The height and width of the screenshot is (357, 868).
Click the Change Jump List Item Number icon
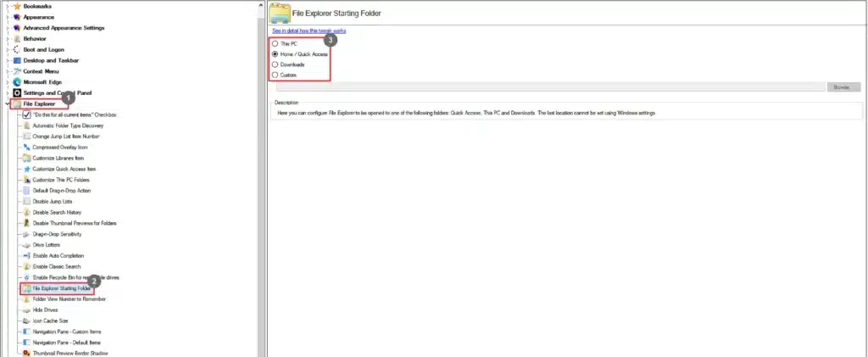click(26, 137)
